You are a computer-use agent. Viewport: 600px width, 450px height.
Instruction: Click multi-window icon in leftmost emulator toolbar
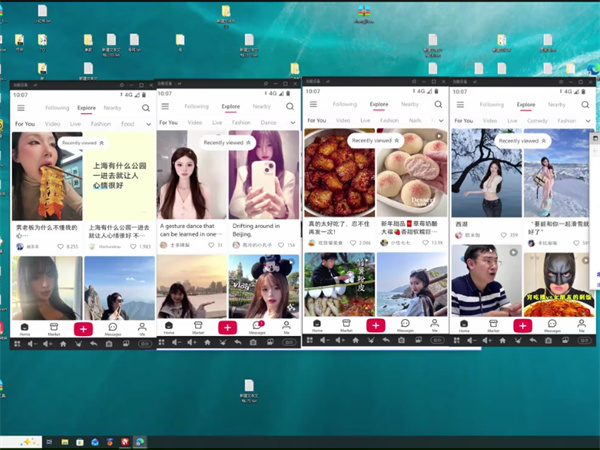[126, 344]
